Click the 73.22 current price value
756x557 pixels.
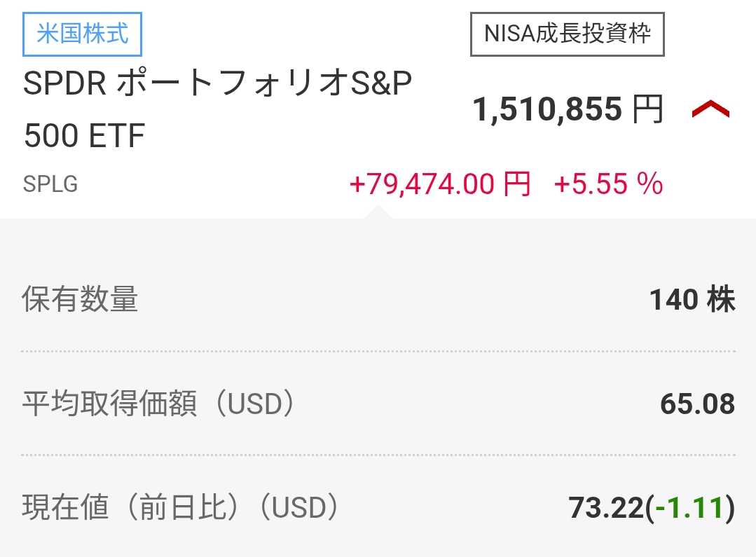605,508
